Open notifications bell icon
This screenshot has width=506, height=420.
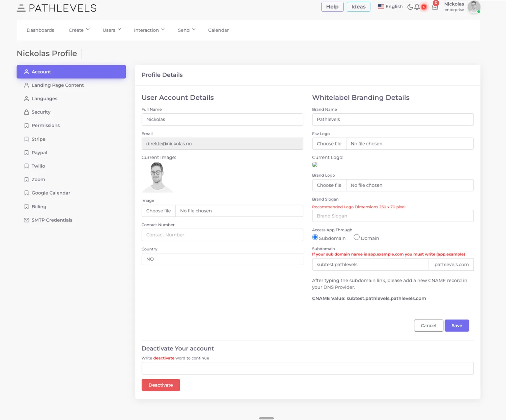[x=417, y=7]
